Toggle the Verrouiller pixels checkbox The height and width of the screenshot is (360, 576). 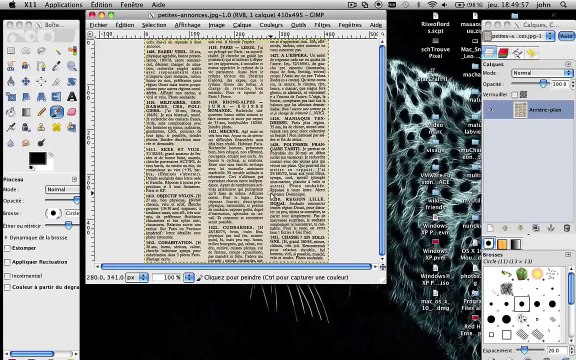coord(514,94)
